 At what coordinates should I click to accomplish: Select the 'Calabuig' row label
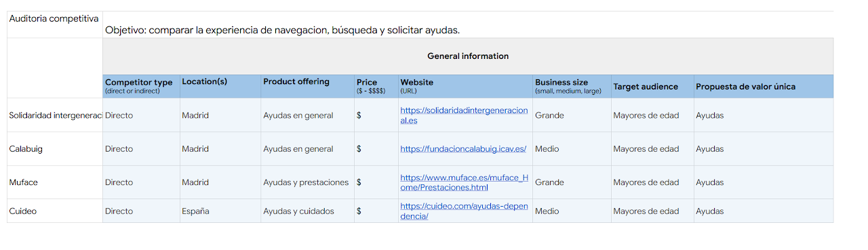coord(54,149)
